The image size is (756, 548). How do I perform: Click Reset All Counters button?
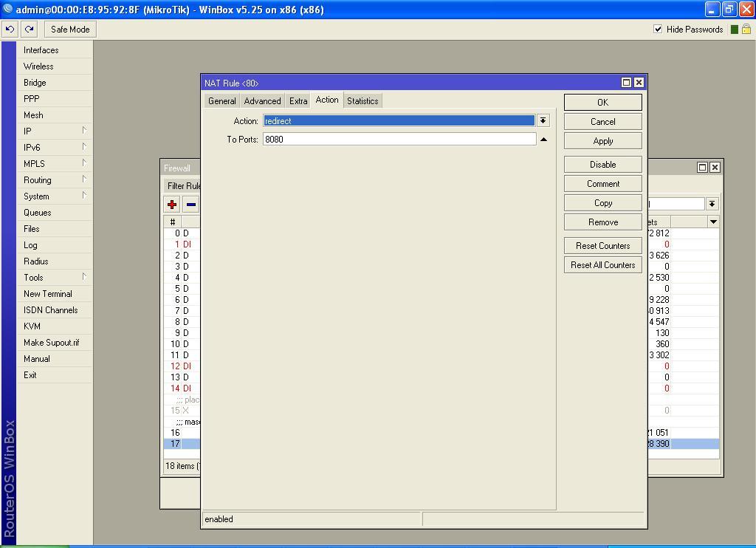click(602, 265)
